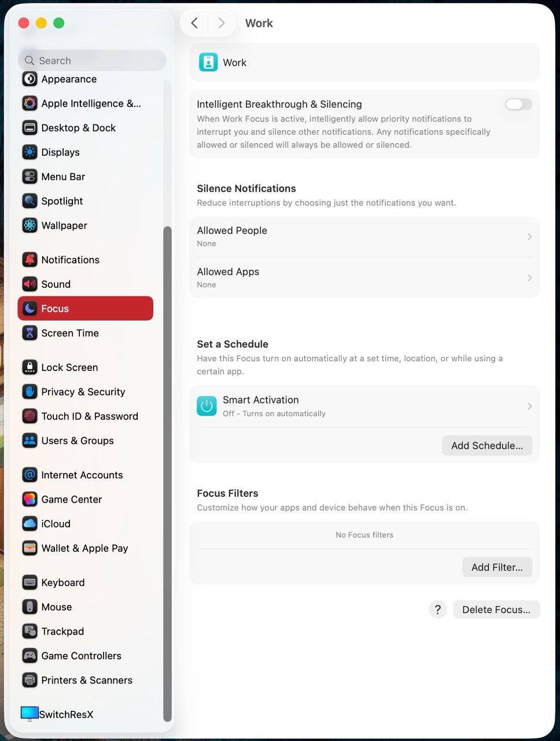Open the Game Center icon
Image resolution: width=560 pixels, height=741 pixels.
tap(30, 499)
